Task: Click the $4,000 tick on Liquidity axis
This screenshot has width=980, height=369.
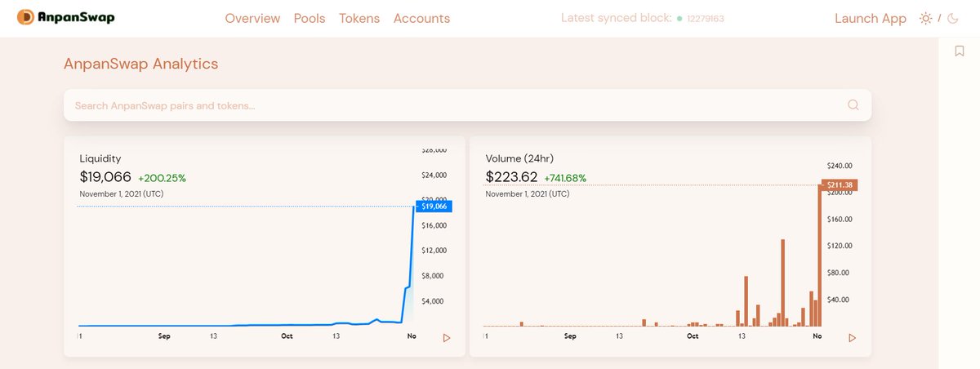Action: coord(433,300)
